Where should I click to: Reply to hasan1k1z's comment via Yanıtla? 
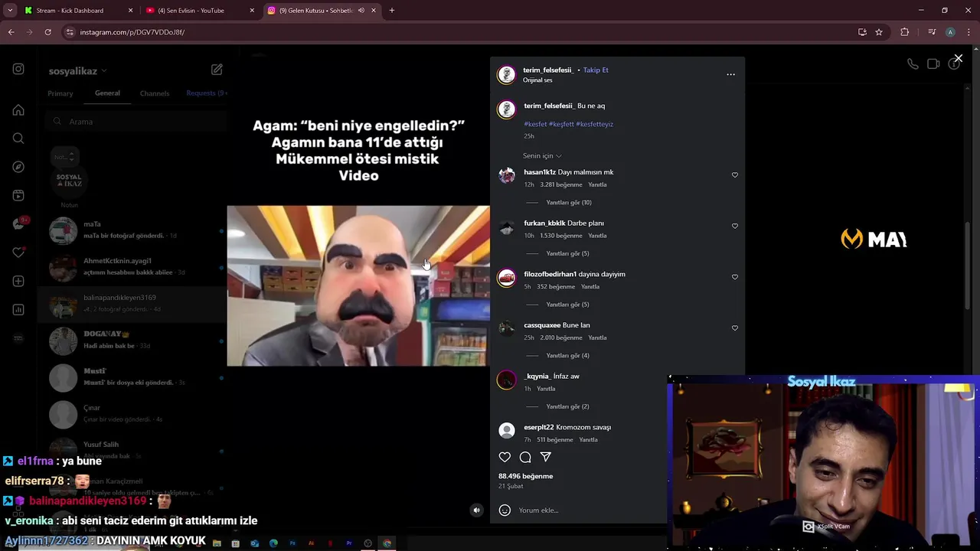[x=597, y=184]
